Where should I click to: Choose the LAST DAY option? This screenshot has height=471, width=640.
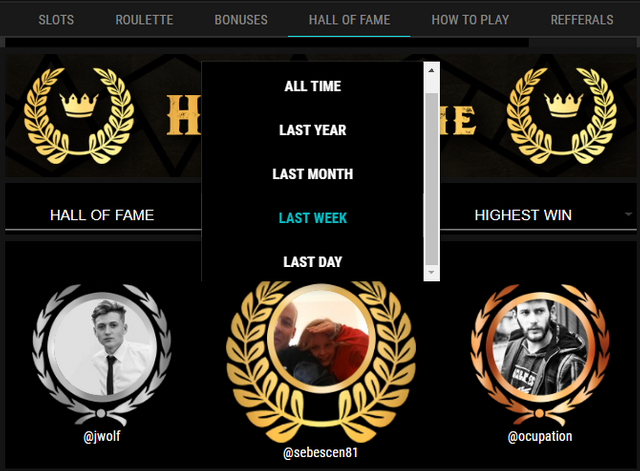click(313, 262)
